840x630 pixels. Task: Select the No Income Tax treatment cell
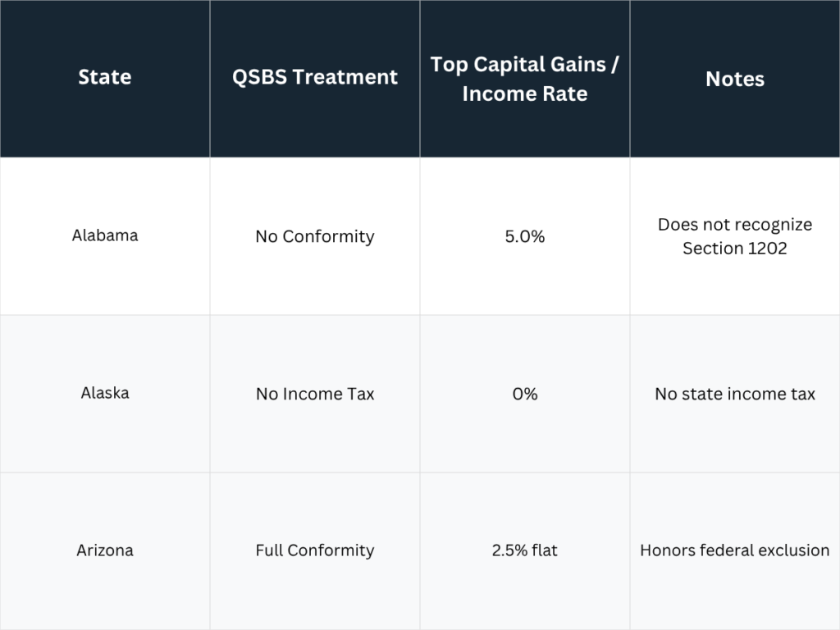pos(314,394)
